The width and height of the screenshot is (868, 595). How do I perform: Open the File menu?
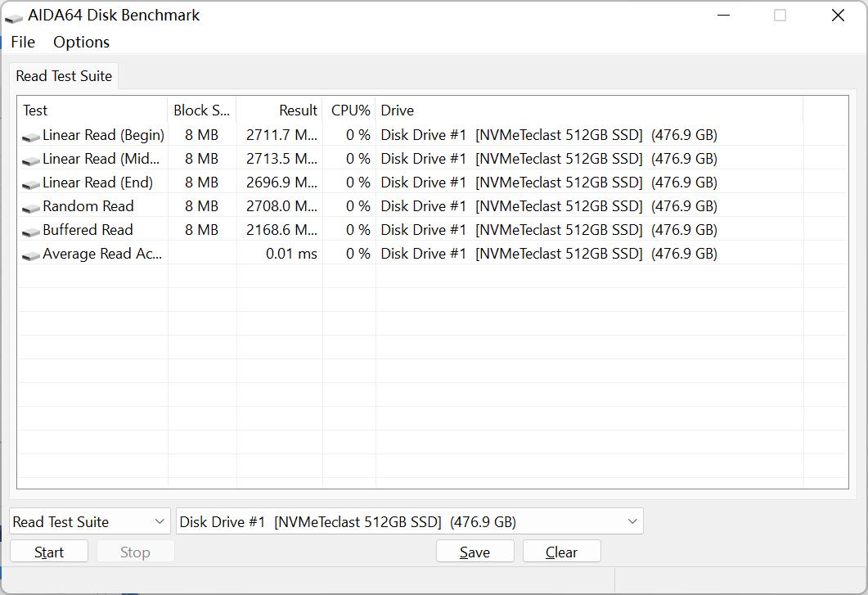(x=23, y=42)
